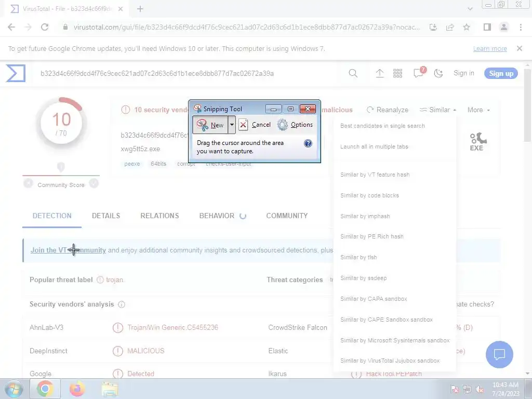Image resolution: width=532 pixels, height=399 pixels.
Task: Click Join the VT Community link
Action: pos(68,250)
